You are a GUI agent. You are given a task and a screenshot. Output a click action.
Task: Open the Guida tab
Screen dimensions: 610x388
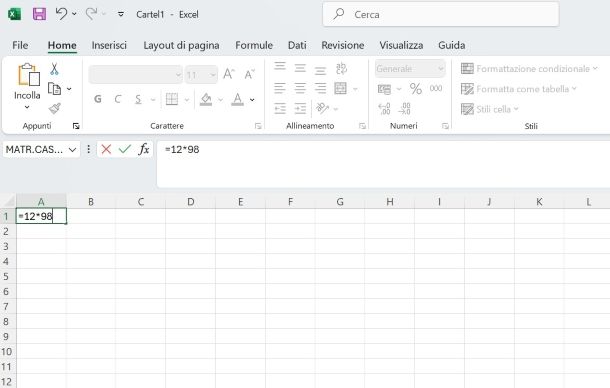tap(452, 45)
